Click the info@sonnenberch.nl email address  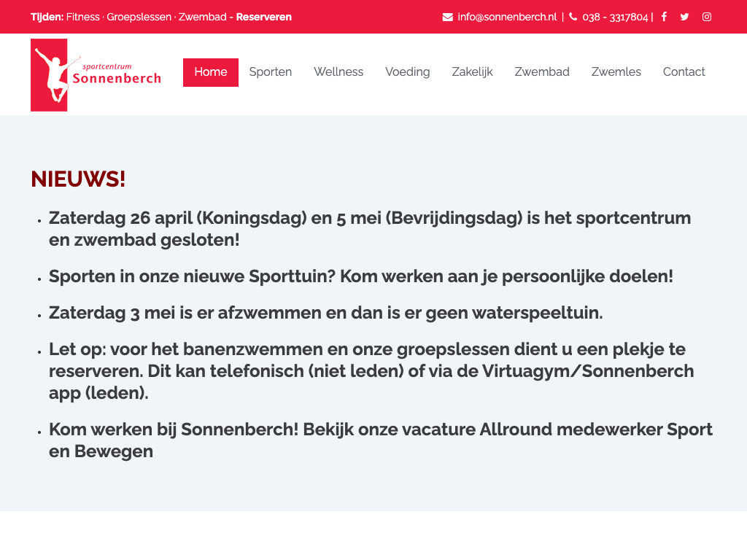tap(507, 17)
